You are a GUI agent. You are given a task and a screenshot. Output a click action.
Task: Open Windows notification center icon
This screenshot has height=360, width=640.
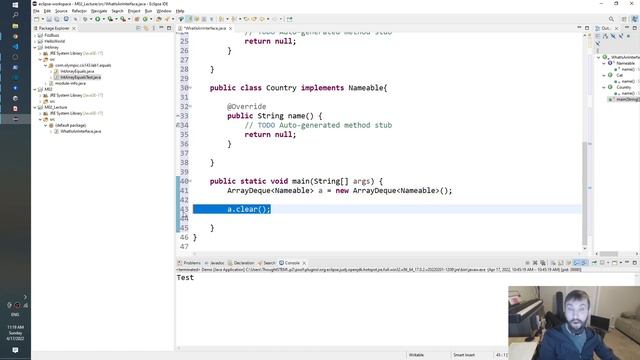click(15, 350)
